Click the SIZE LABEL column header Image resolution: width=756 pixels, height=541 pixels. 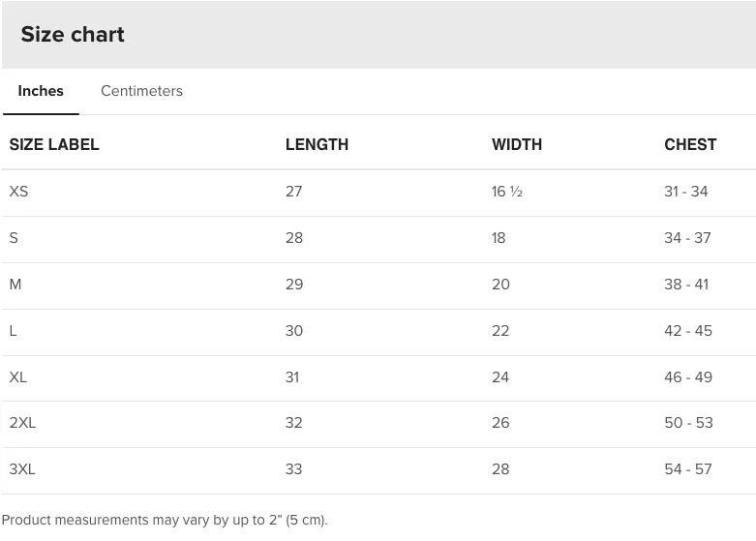pyautogui.click(x=54, y=144)
